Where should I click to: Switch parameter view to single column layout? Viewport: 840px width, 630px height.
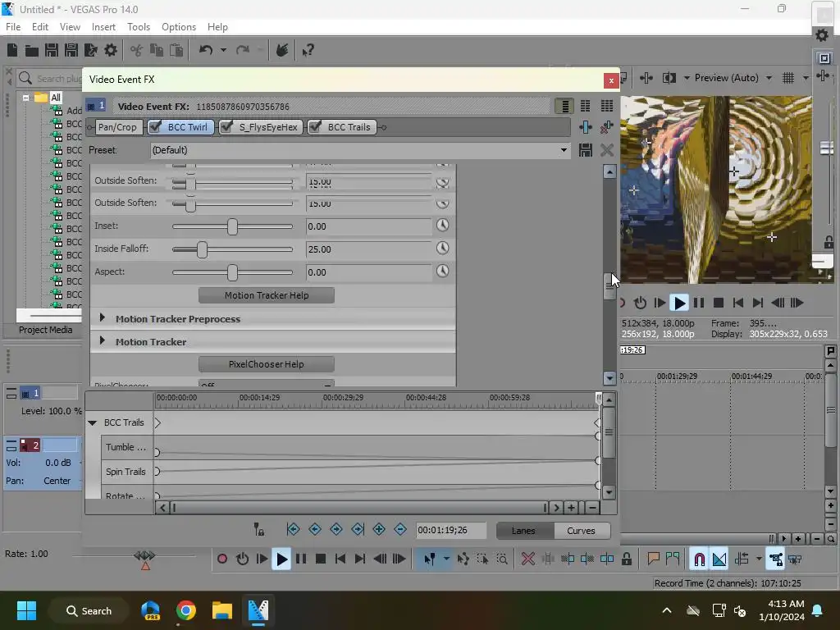coord(564,106)
